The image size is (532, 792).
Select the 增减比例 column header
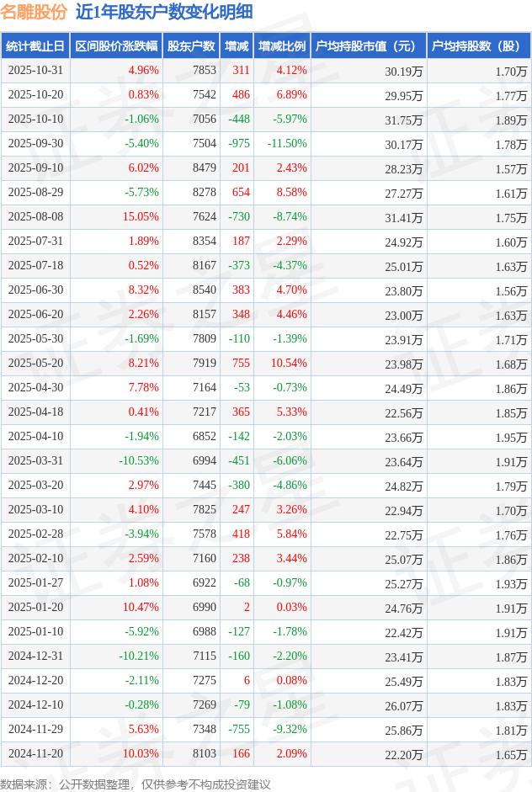[x=282, y=46]
